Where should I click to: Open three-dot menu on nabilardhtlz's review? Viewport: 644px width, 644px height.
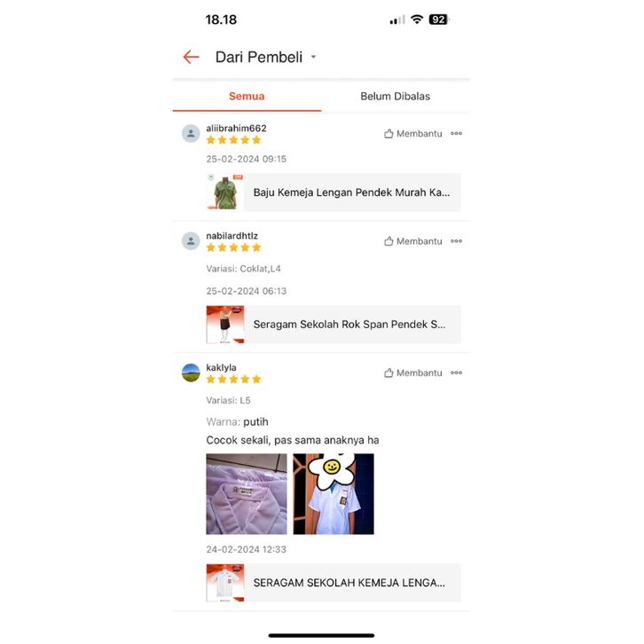(456, 241)
